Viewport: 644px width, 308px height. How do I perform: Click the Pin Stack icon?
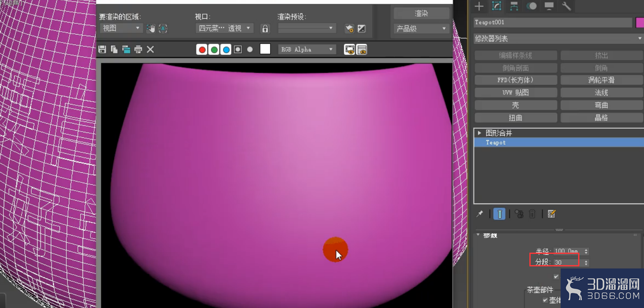click(480, 214)
